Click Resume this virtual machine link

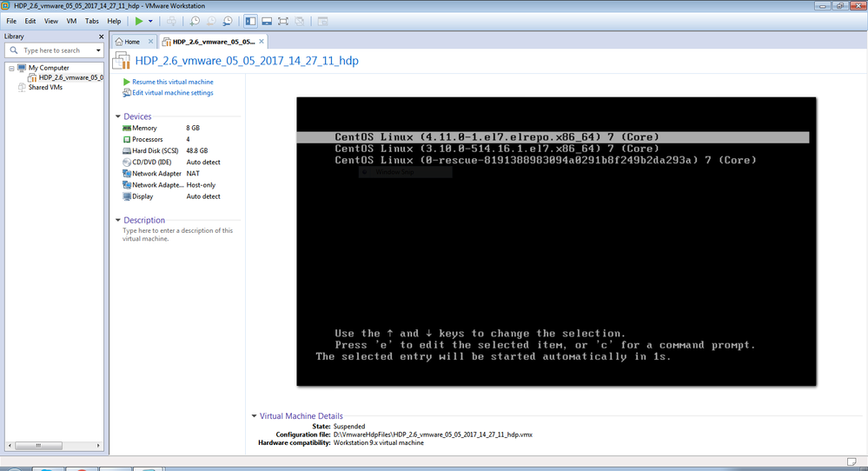pyautogui.click(x=172, y=82)
